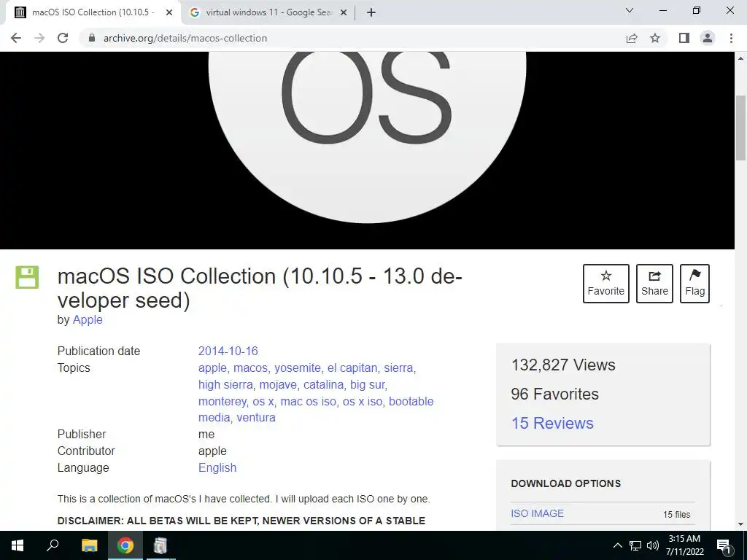This screenshot has height=560, width=747.
Task: Open the apple topic link
Action: pos(212,367)
